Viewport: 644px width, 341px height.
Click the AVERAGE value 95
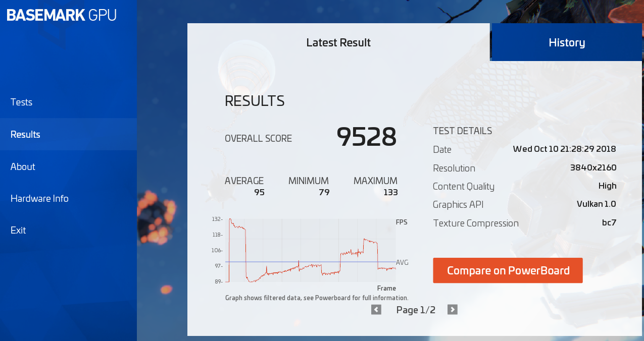point(259,192)
